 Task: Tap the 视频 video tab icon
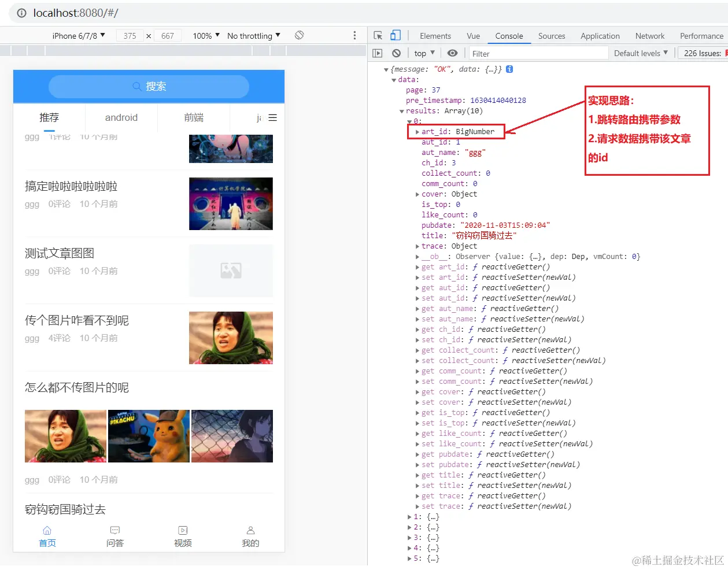pos(183,530)
